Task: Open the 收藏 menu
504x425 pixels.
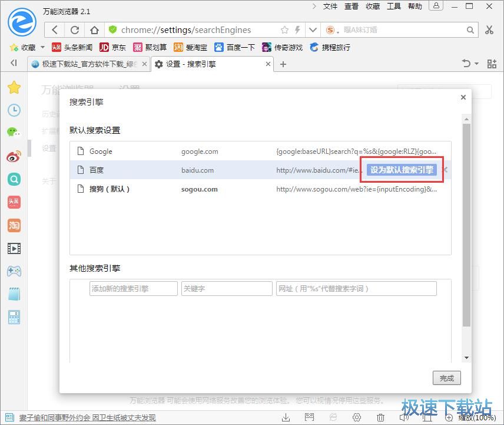Action: tap(373, 6)
